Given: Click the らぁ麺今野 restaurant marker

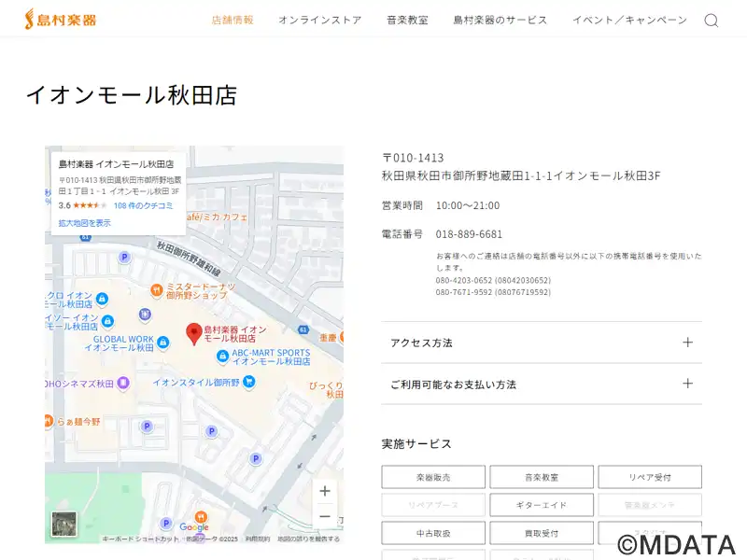Looking at the screenshot, I should point(49,421).
